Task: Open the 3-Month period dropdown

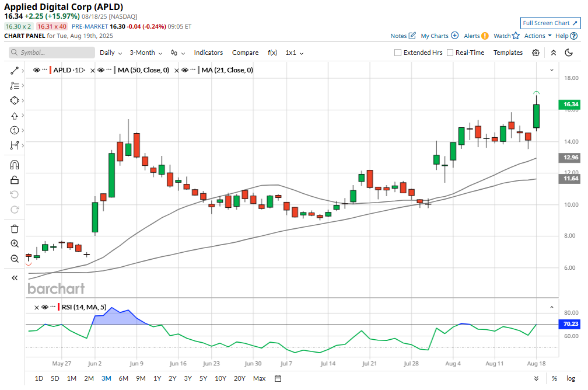Action: tap(146, 53)
